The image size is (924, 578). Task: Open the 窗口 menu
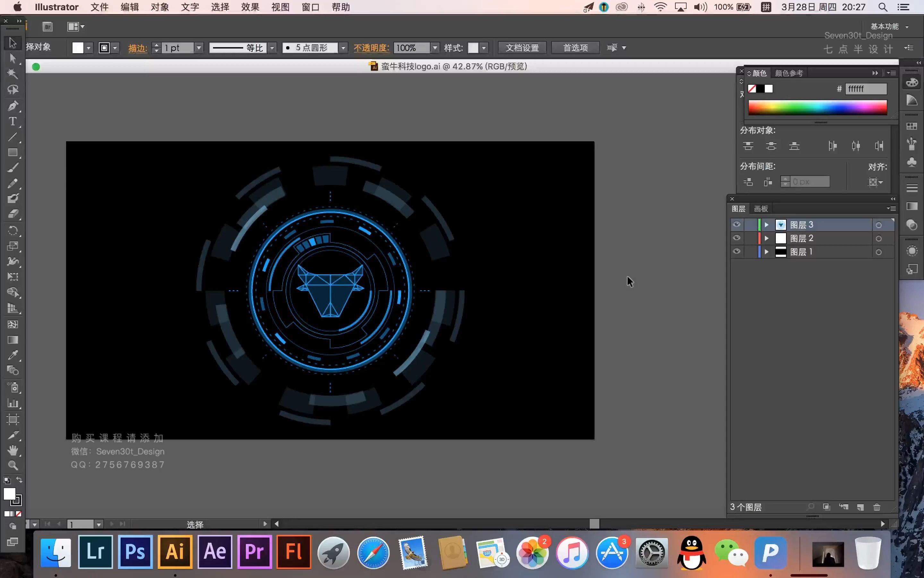[311, 7]
